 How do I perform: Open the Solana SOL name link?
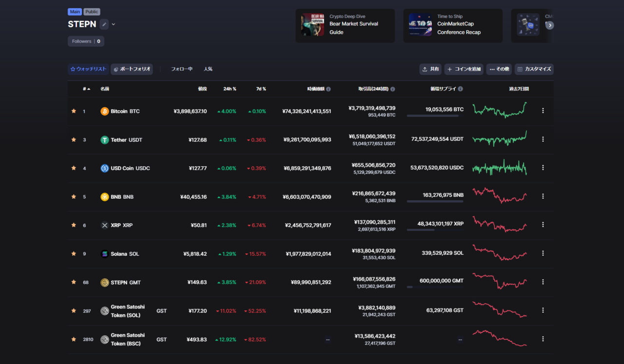pyautogui.click(x=125, y=254)
